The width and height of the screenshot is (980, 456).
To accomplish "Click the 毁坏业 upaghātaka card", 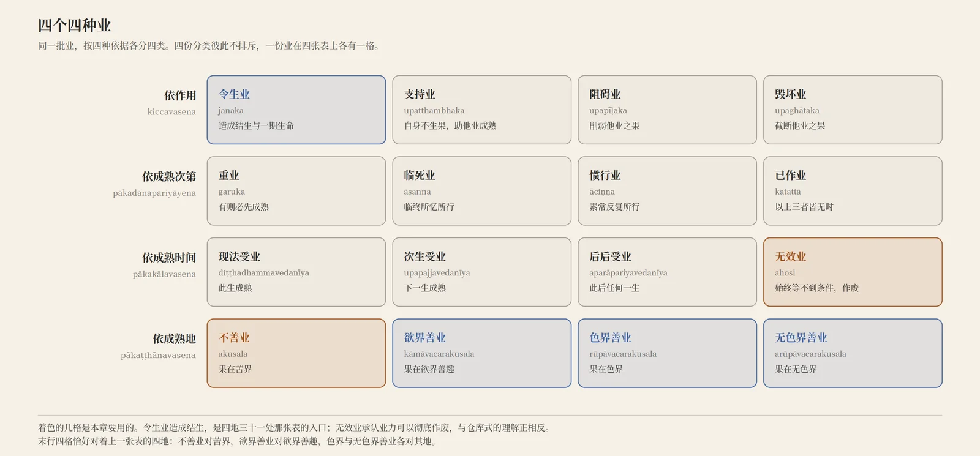I will pyautogui.click(x=853, y=110).
